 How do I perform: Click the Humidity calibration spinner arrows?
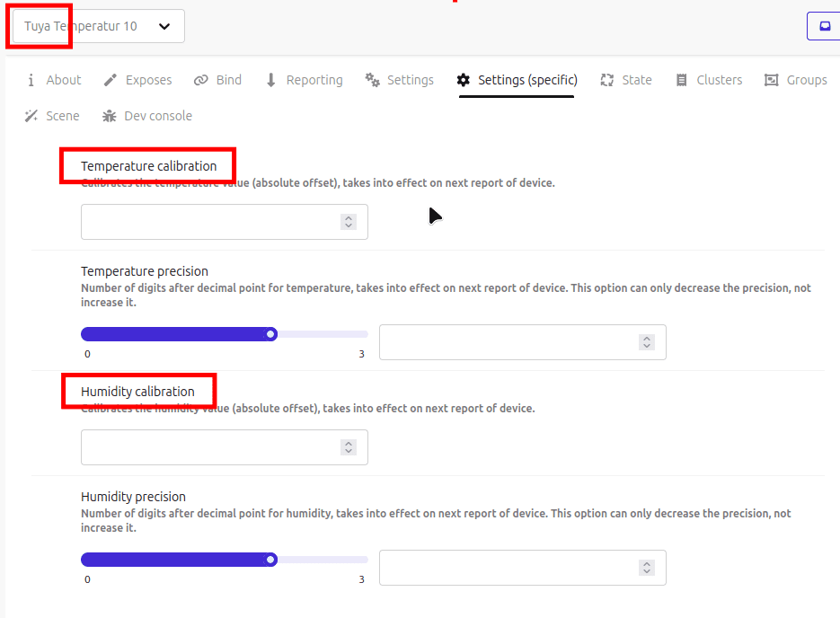(349, 447)
